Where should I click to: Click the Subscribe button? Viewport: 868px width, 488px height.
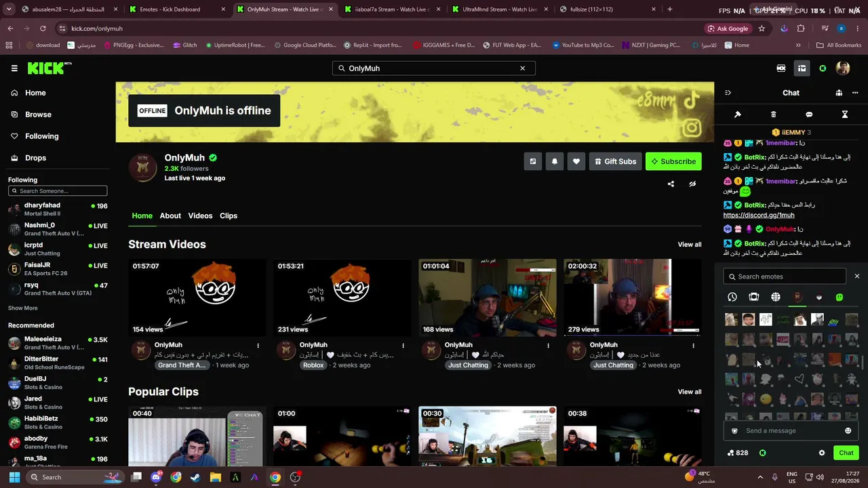(673, 161)
